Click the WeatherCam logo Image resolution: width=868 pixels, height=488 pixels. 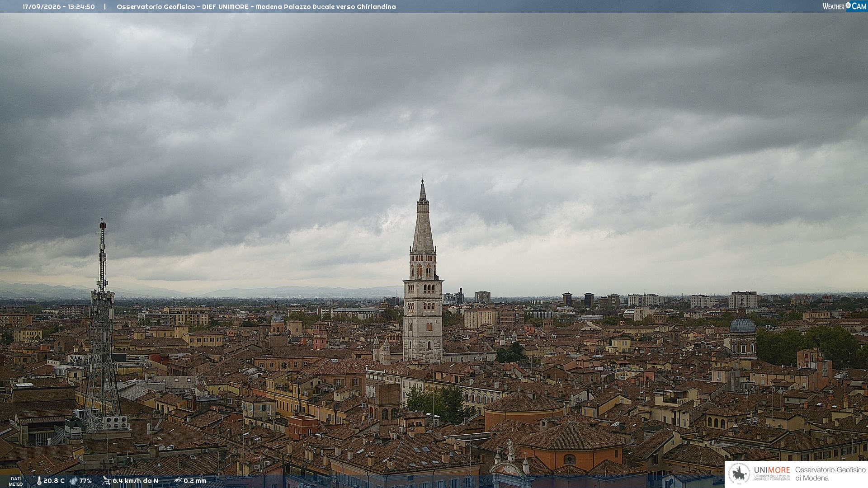(x=844, y=6)
